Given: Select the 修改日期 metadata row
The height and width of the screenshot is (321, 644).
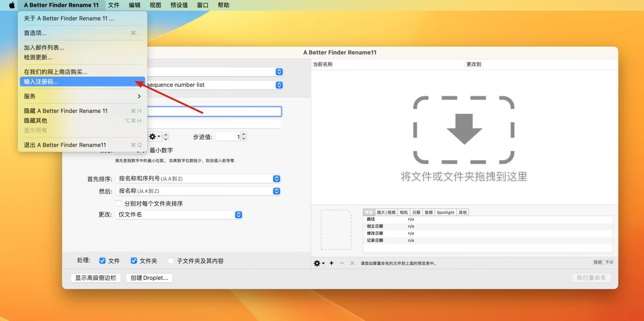Looking at the screenshot, I should [488, 233].
